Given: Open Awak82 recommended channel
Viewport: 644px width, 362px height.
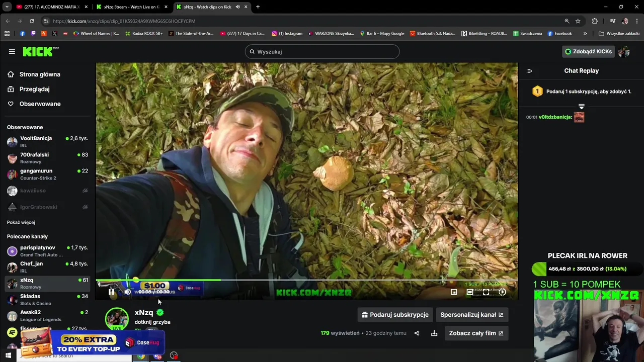Looking at the screenshot, I should point(47,316).
